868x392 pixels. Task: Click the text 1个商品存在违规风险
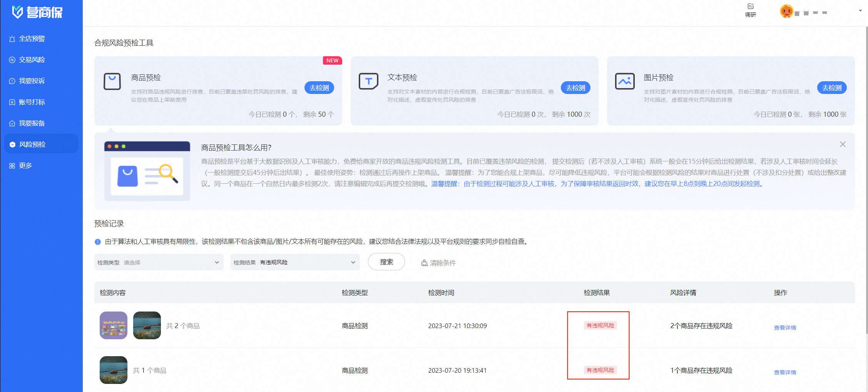[x=701, y=370]
